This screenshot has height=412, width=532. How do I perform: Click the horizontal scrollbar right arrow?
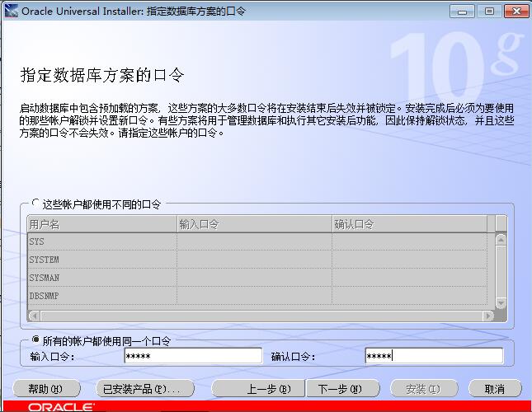pyautogui.click(x=488, y=316)
